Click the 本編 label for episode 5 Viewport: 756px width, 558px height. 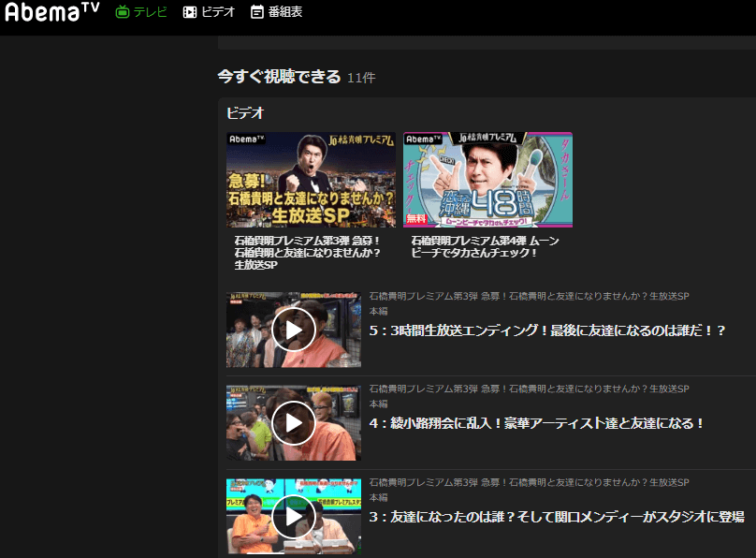click(379, 311)
